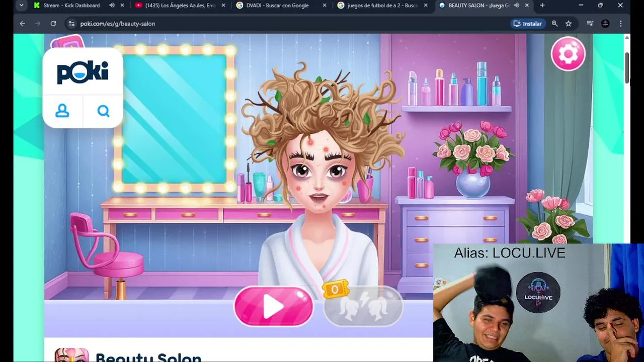
Task: Open the media control icon in the toolbar
Action: click(590, 24)
